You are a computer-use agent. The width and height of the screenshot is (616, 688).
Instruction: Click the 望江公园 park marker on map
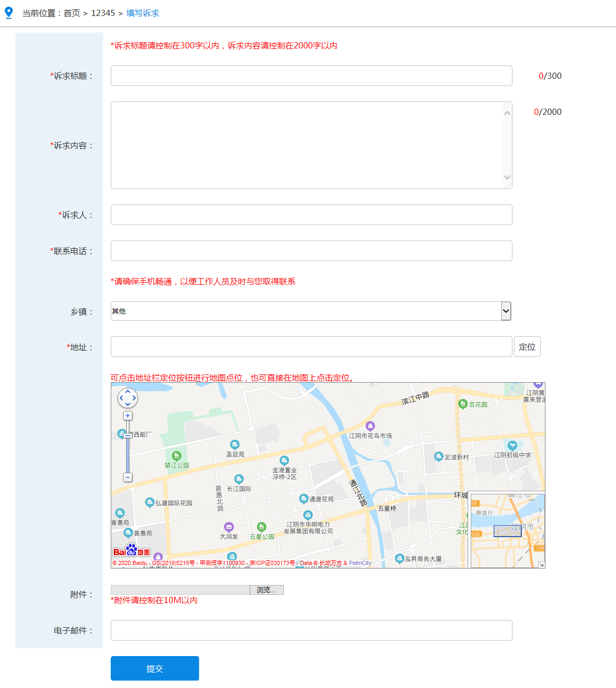(x=177, y=456)
